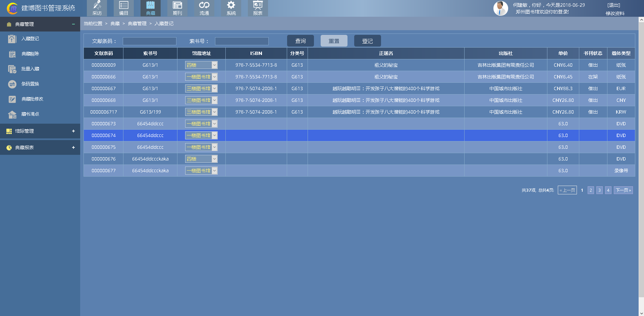
Task: Open location dropdown for barcode 000000009
Action: pos(214,65)
